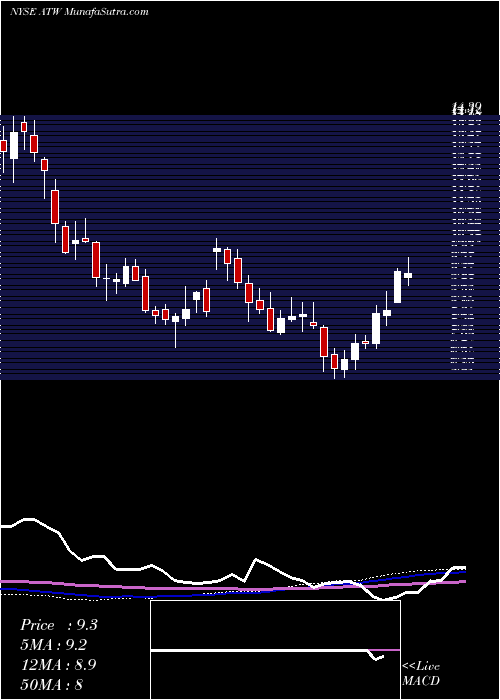Screen dimensions: 500x700
Task: Click the NYSE ATW MunafaSutra.com chart title
Action: coord(79,12)
